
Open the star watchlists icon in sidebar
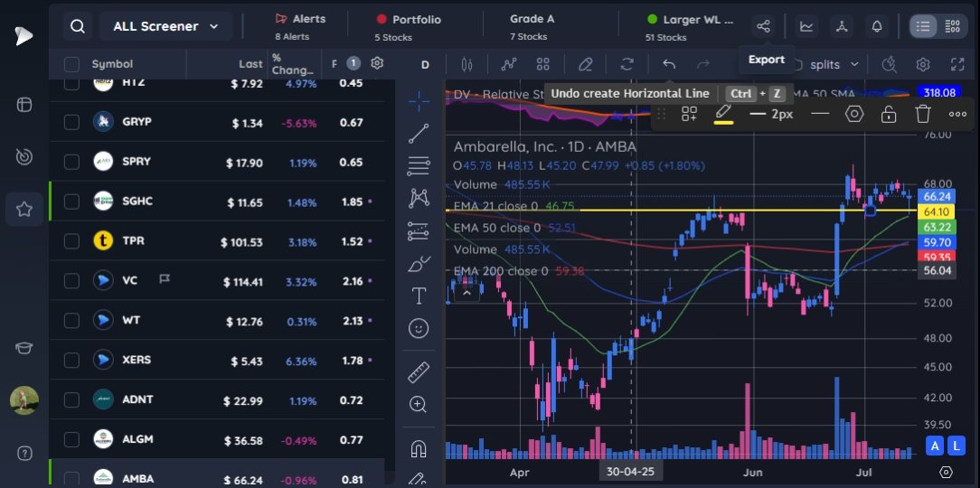pyautogui.click(x=24, y=209)
